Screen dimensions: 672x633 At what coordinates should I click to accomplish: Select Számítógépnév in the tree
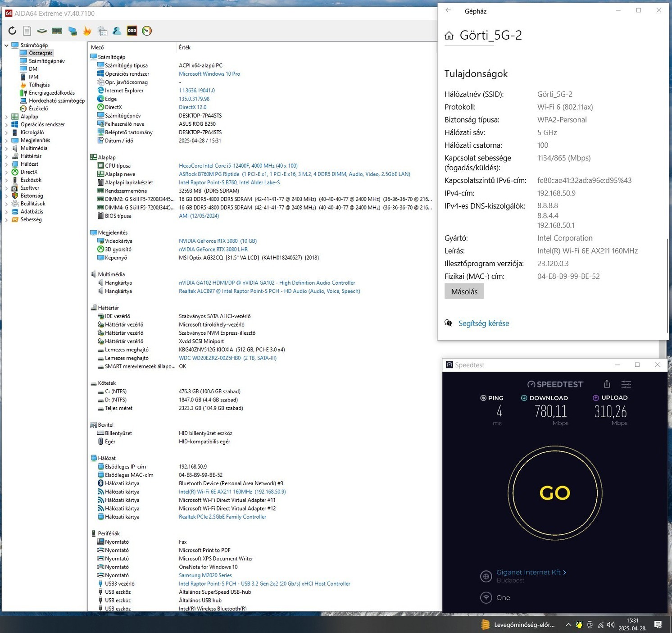pyautogui.click(x=47, y=61)
